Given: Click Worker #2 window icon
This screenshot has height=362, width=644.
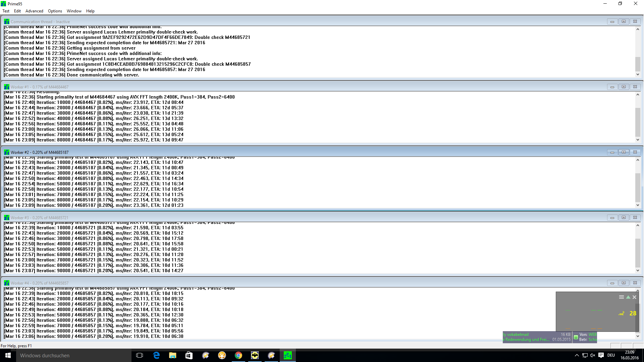Looking at the screenshot, I should pyautogui.click(x=6, y=152).
